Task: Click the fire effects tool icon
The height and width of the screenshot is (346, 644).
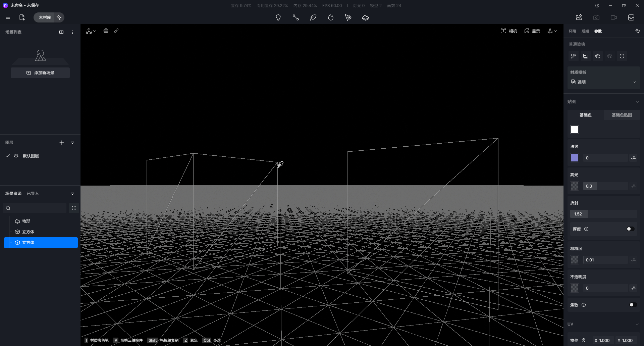Action: click(331, 17)
